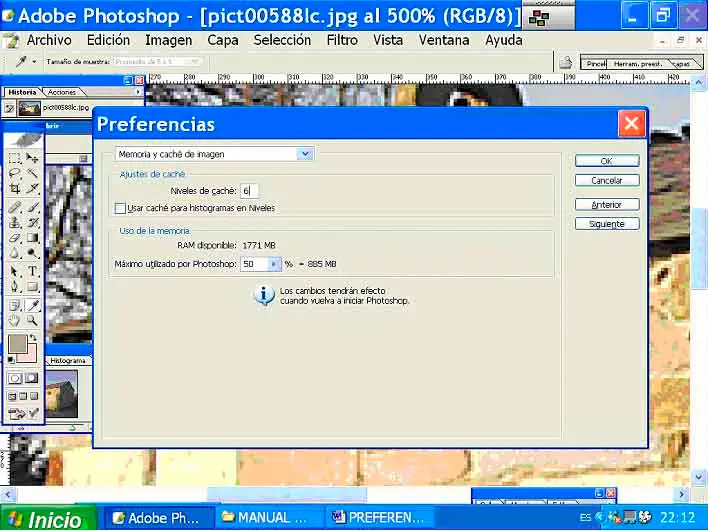Select the Clone Stamp tool
The width and height of the screenshot is (708, 531).
point(14,223)
